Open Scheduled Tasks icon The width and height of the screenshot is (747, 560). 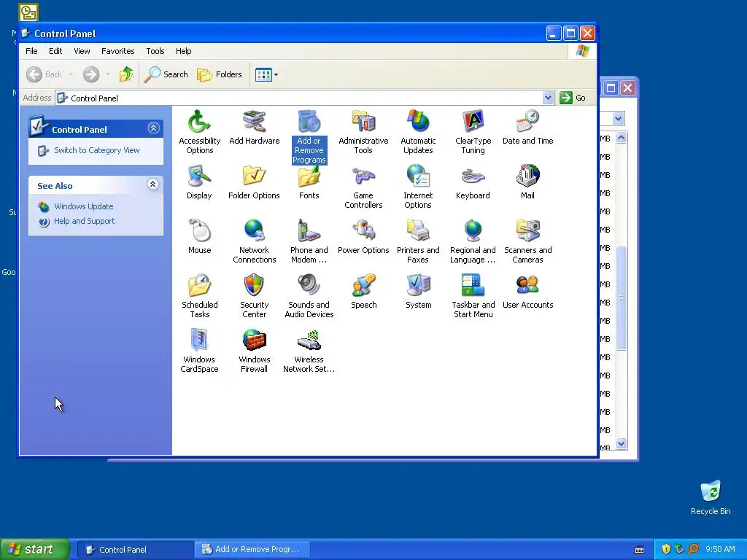tap(199, 296)
